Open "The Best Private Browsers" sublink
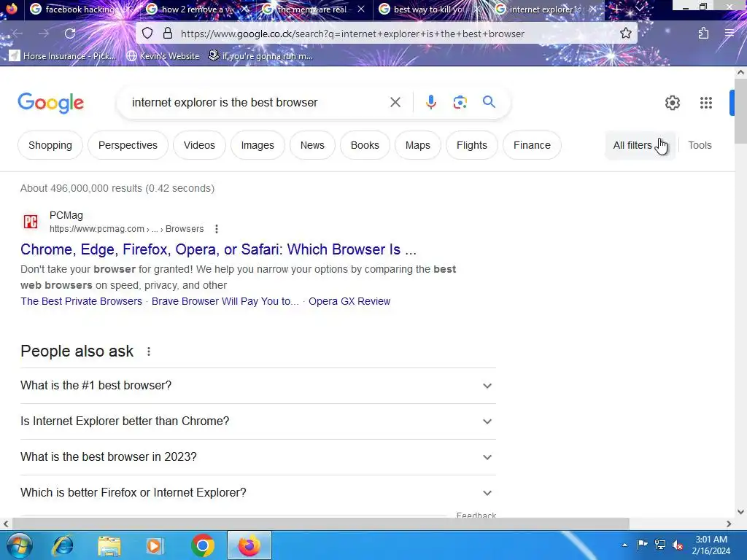Image resolution: width=747 pixels, height=560 pixels. (x=82, y=301)
